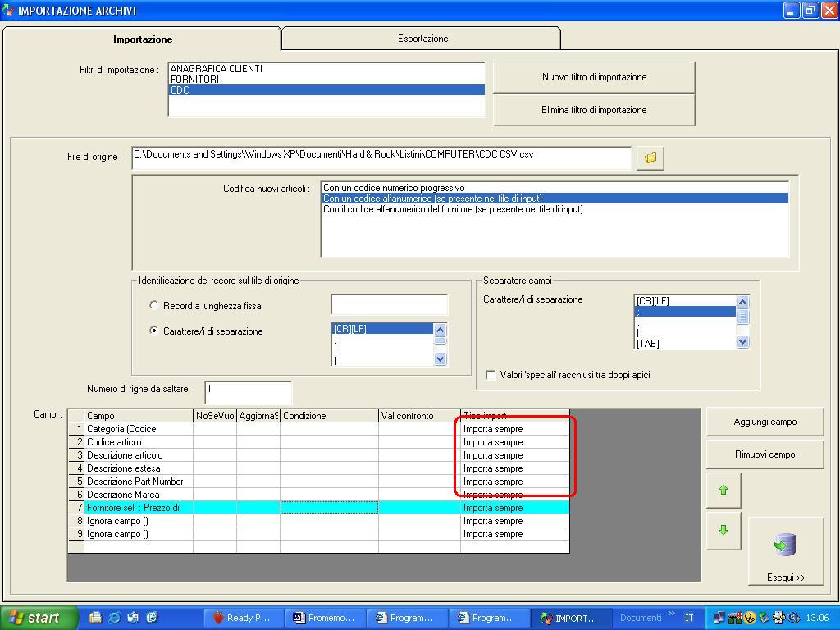This screenshot has width=840, height=630.
Task: Click the taskbar clock showing 13.06
Action: 818,618
